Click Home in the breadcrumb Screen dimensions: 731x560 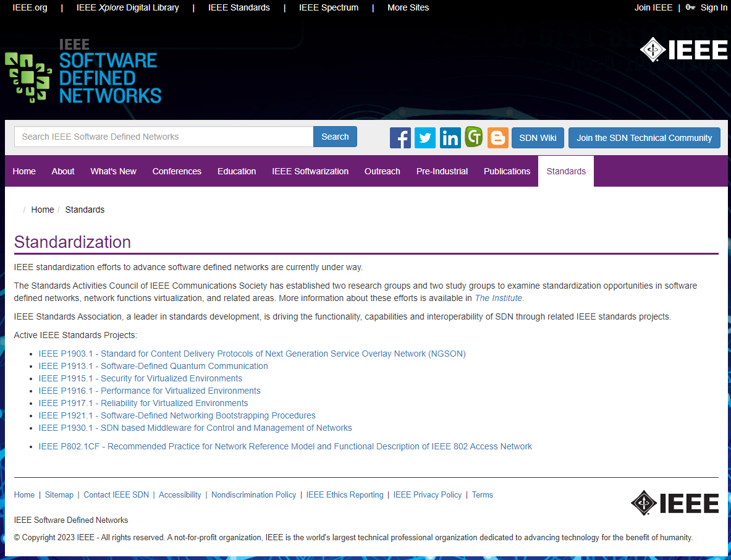tap(43, 210)
